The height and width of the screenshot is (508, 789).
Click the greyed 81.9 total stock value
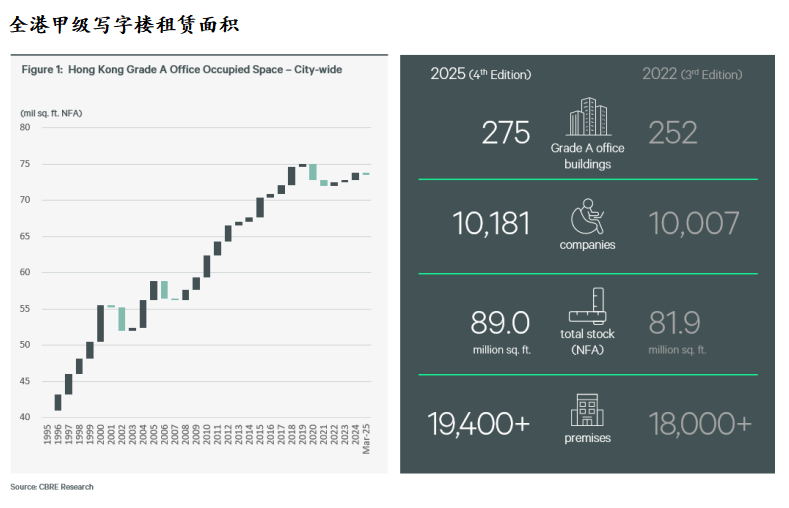[675, 323]
